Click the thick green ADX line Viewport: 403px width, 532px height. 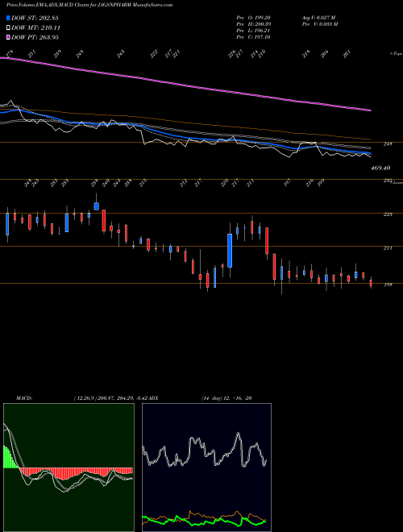coord(204,521)
